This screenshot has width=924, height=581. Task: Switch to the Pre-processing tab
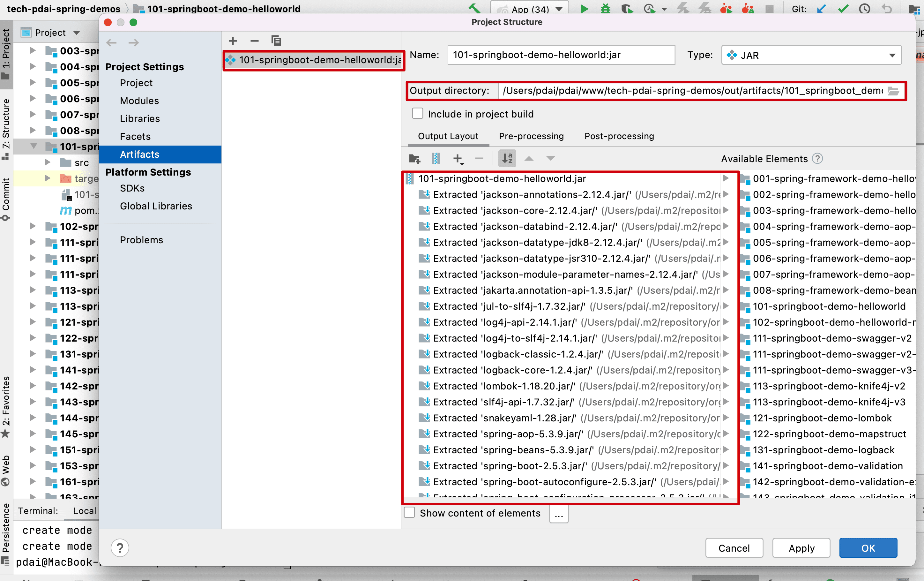(531, 136)
